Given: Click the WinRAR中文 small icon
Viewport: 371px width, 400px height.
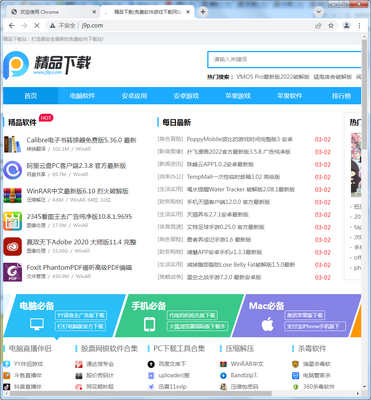Looking at the screenshot, I should [223, 364].
